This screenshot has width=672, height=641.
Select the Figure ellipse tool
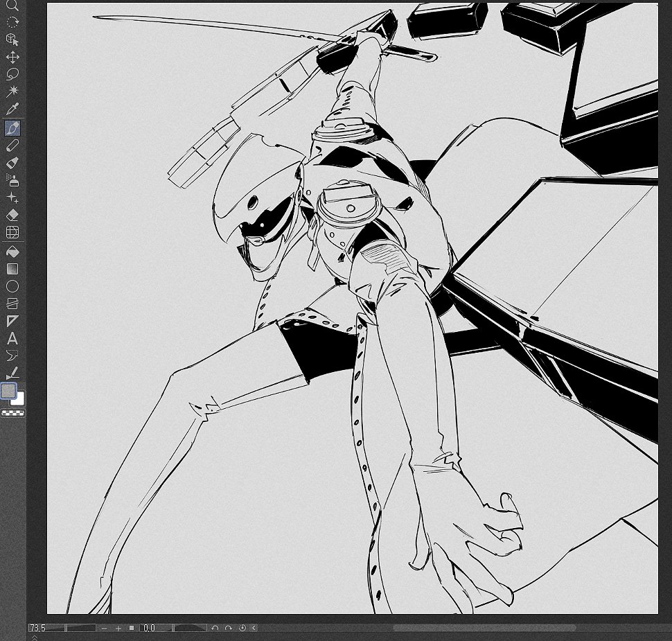12,286
